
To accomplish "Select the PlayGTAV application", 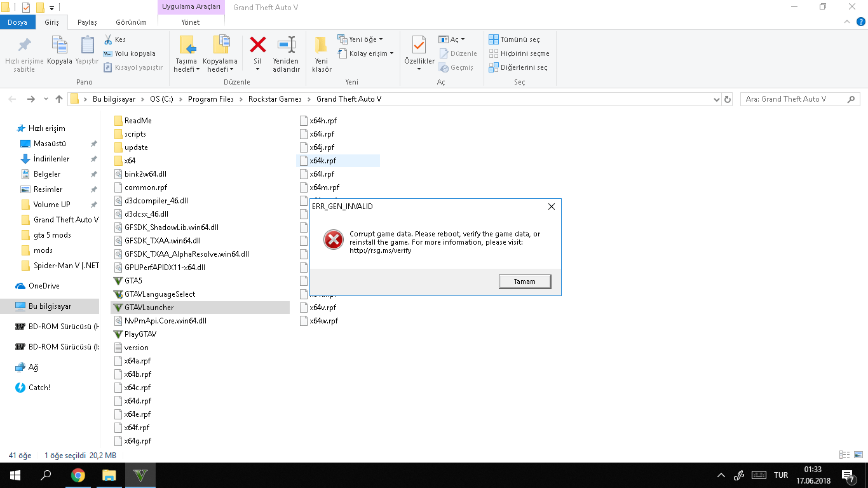I will [x=140, y=334].
